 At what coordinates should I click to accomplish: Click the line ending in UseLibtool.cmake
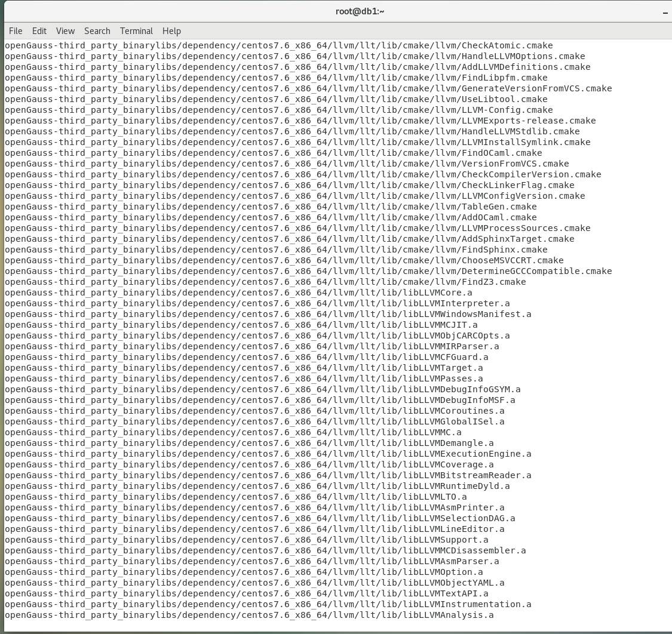276,99
